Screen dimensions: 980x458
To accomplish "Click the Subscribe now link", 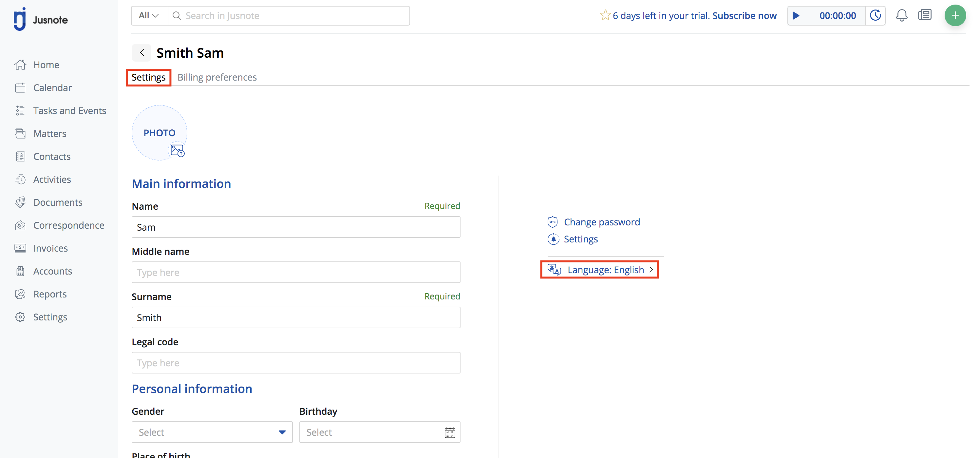I will 744,16.
